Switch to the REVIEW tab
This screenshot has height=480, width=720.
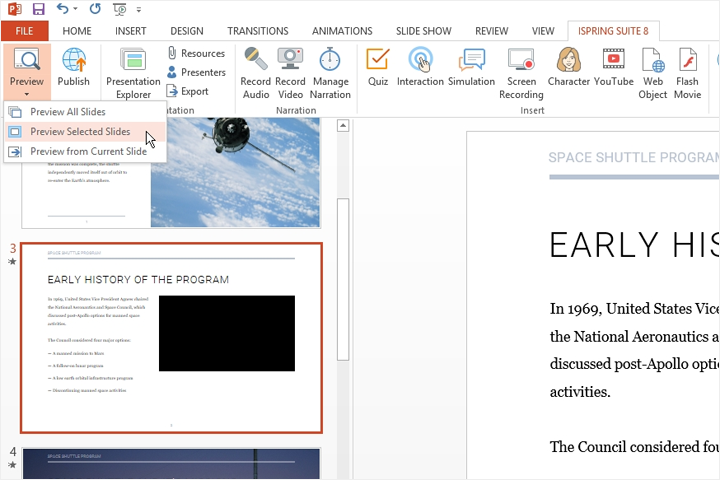[x=491, y=31]
